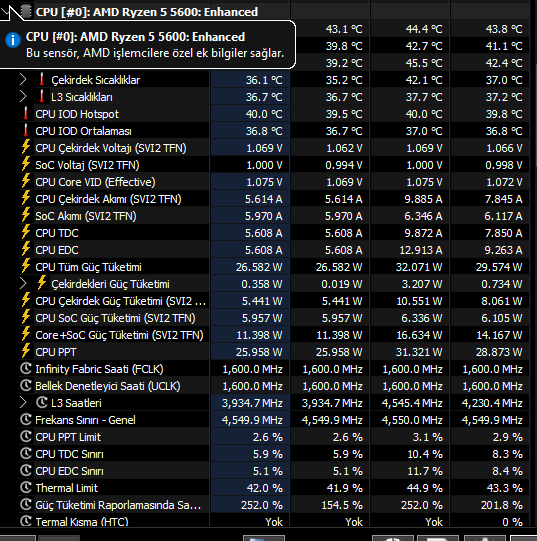Viewport: 537px width, 541px height.
Task: Click the lightning icon beside CPU PPT
Action: point(26,351)
